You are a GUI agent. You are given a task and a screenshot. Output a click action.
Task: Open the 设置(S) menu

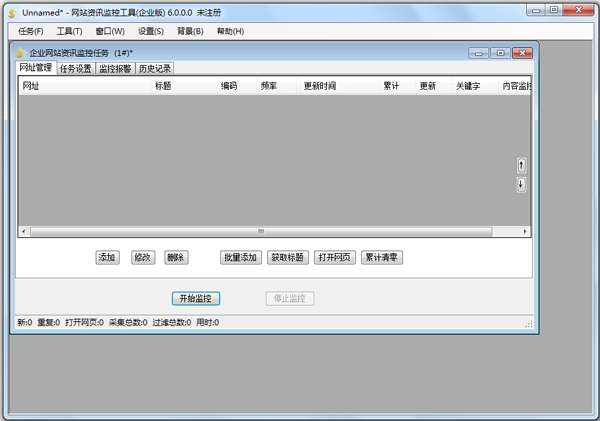pyautogui.click(x=151, y=31)
